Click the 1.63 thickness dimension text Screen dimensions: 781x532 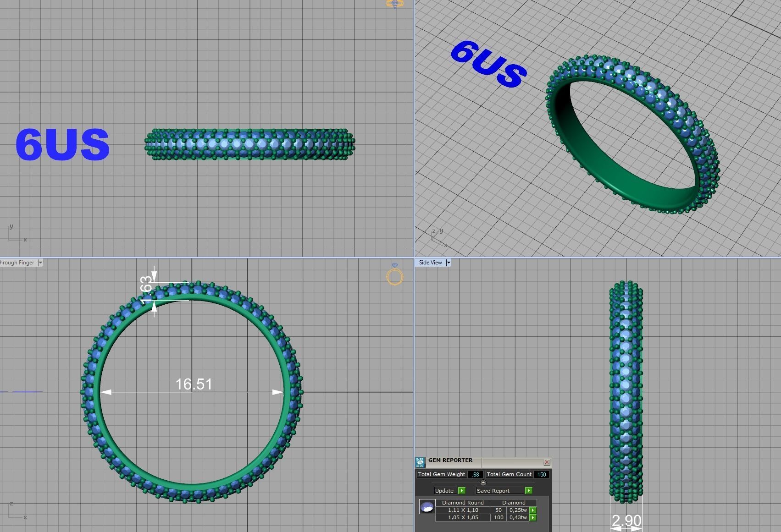coord(146,290)
